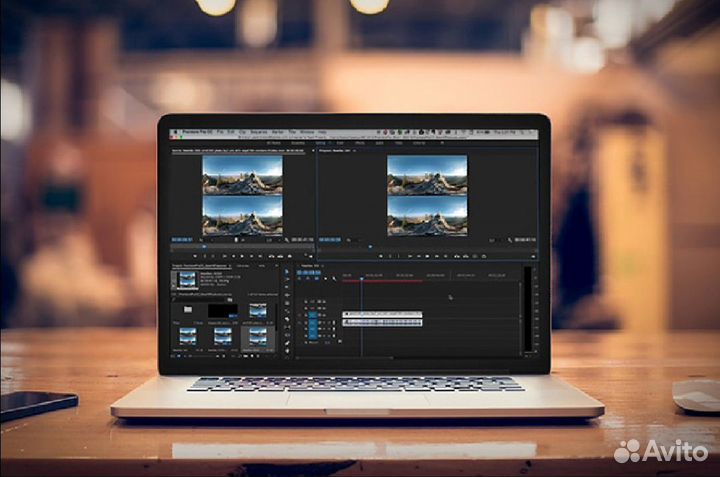Open Source monitor zoom level dropdown
The width and height of the screenshot is (720, 477).
[207, 240]
